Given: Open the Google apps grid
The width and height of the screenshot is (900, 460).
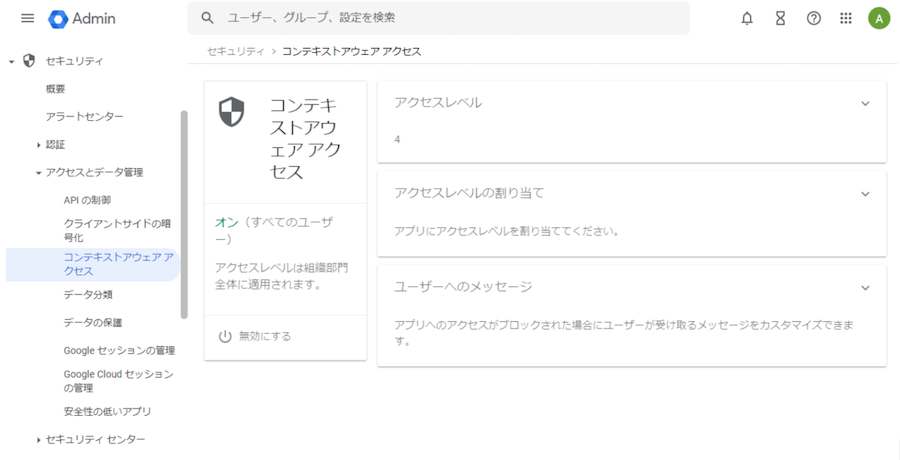Looking at the screenshot, I should click(x=846, y=18).
